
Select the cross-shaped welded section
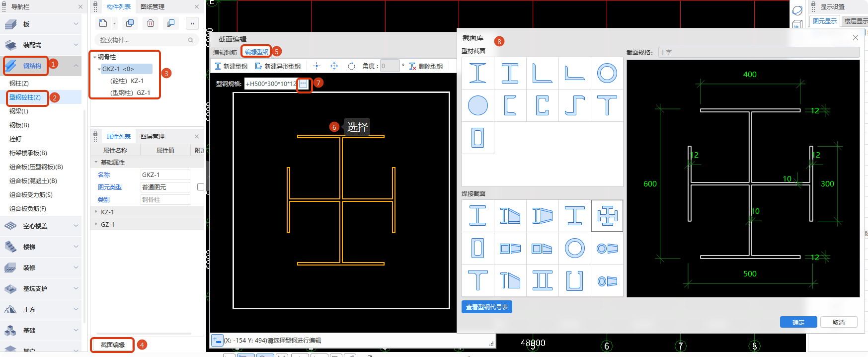[607, 216]
